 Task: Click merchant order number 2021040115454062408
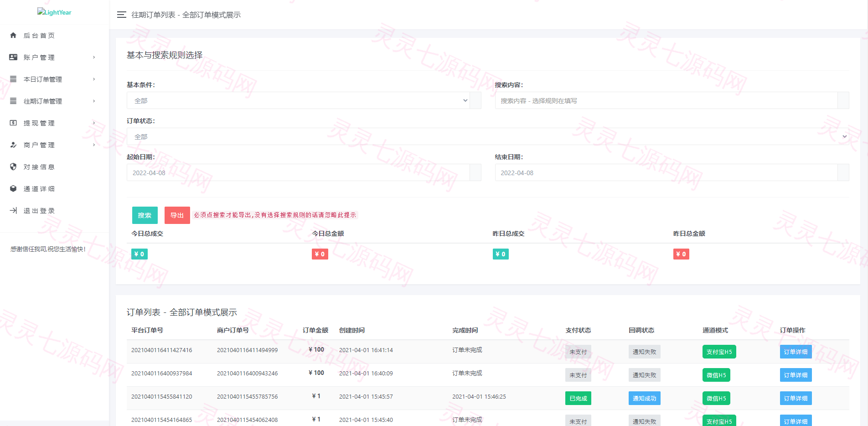(248, 420)
